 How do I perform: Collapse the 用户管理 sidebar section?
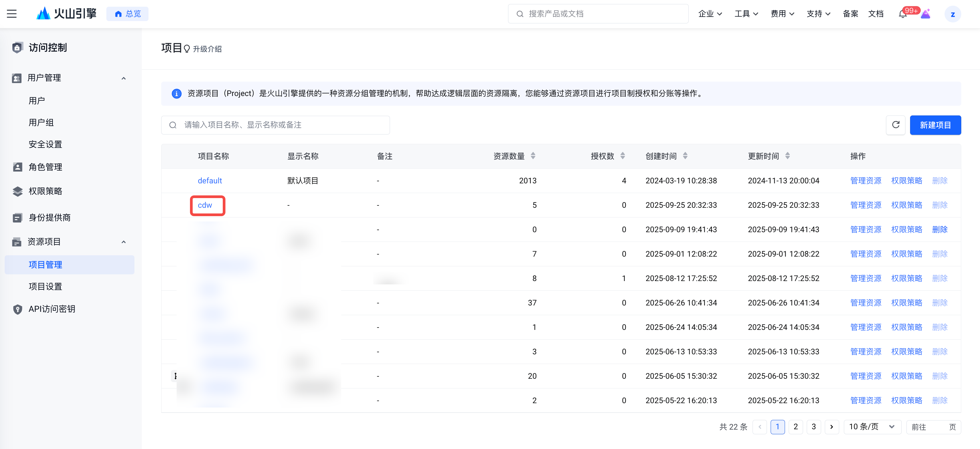coord(124,78)
